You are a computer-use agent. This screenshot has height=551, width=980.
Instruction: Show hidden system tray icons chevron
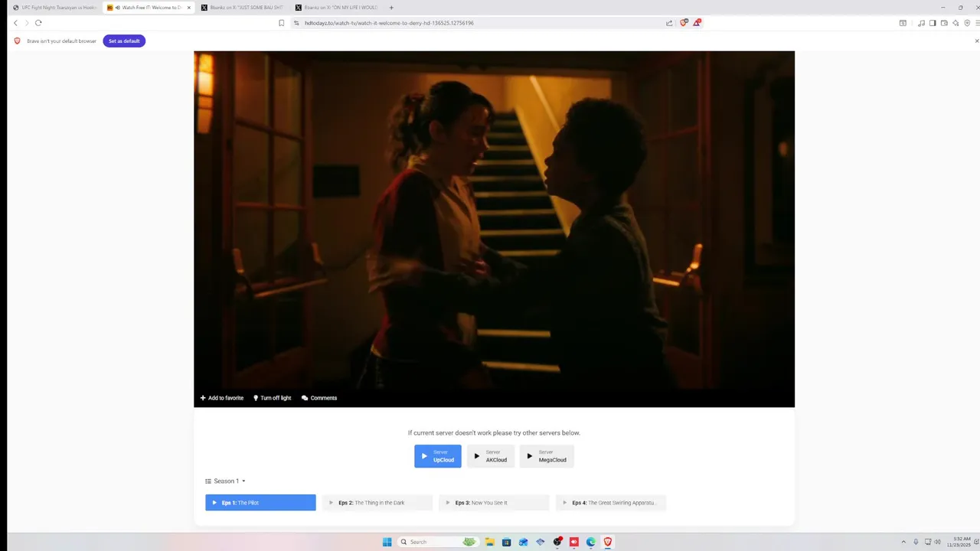click(x=903, y=542)
